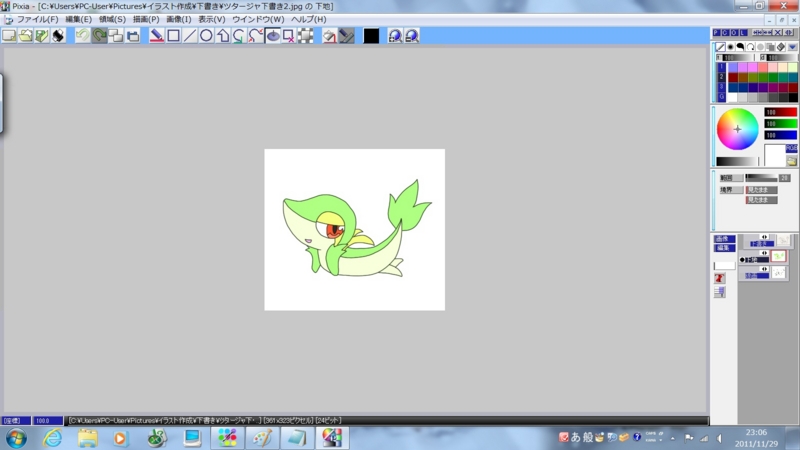Click the 編集 button in layer panel
The height and width of the screenshot is (450, 800).
click(x=724, y=248)
